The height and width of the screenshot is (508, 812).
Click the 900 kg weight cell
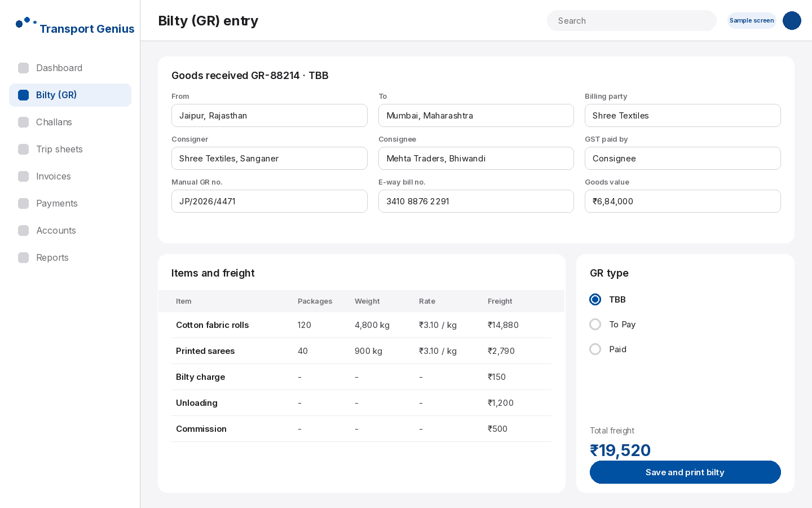[368, 351]
